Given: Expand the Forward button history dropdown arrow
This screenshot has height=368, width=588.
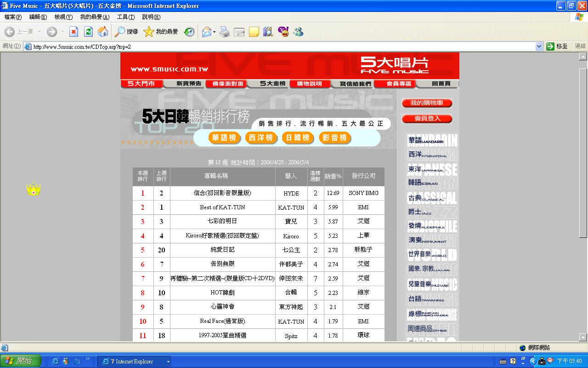Looking at the screenshot, I should 62,32.
